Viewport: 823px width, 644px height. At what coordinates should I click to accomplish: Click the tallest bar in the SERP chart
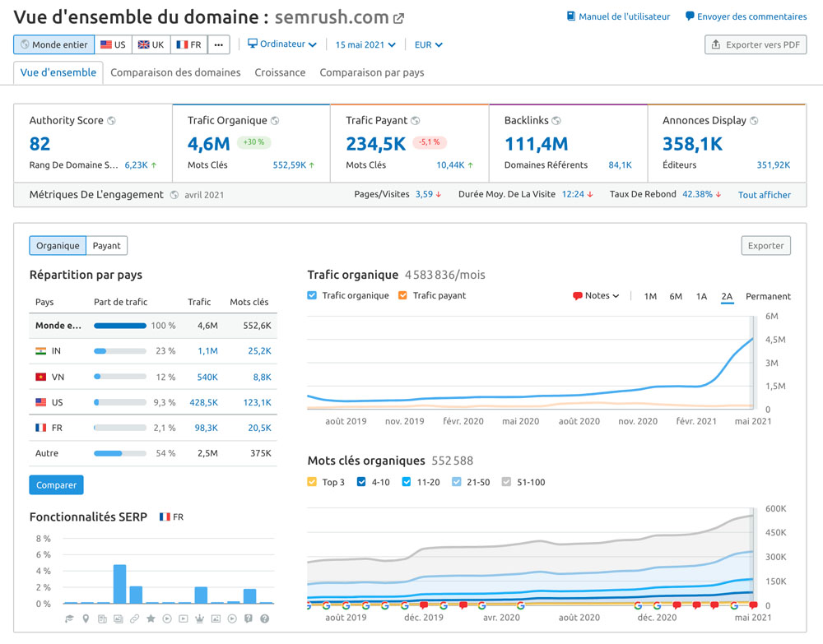pos(119,584)
